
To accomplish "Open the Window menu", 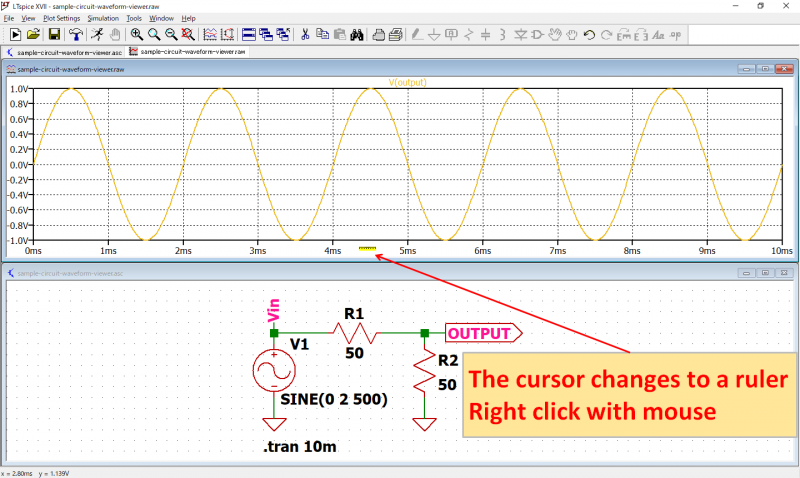I will tap(161, 18).
